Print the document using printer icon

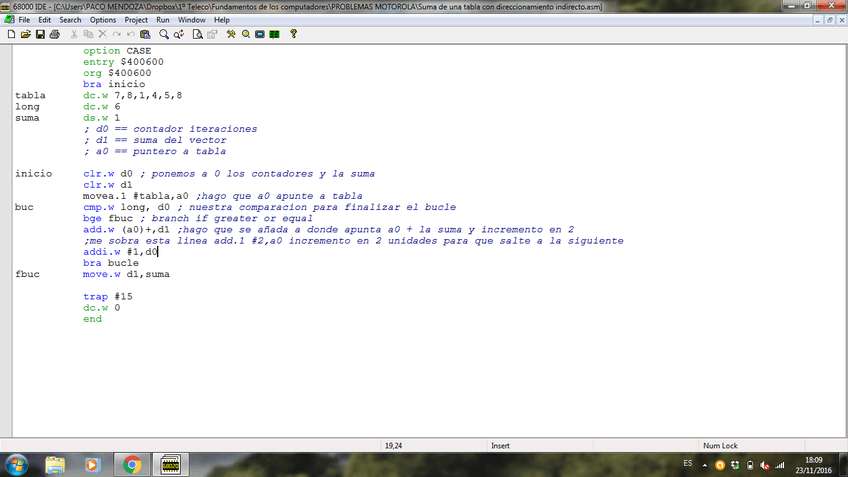(x=55, y=34)
